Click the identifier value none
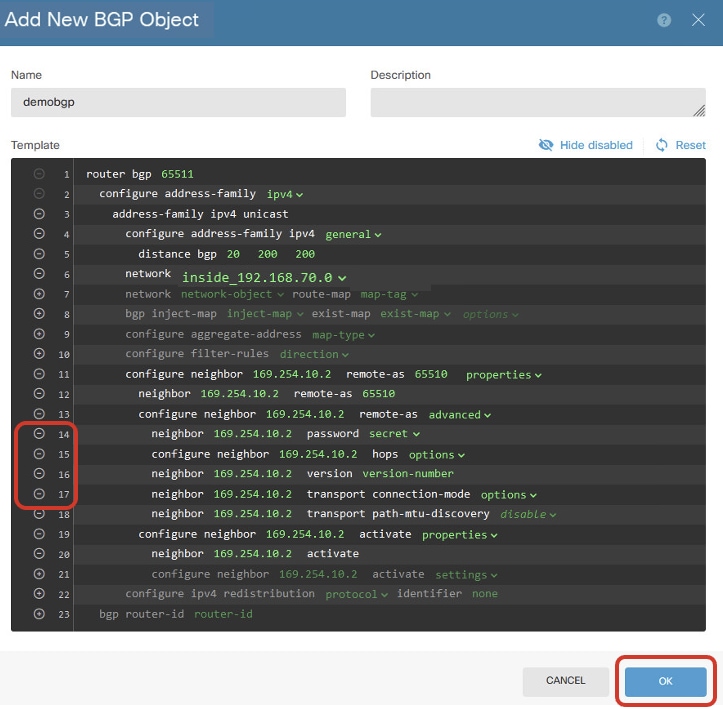Screen dimensions: 723x710 (x=485, y=594)
